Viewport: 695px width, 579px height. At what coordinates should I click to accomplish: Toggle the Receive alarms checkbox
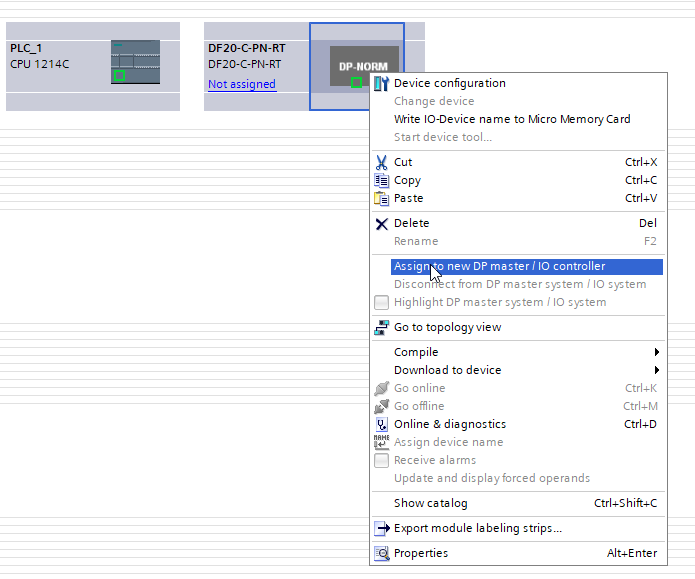coord(381,460)
